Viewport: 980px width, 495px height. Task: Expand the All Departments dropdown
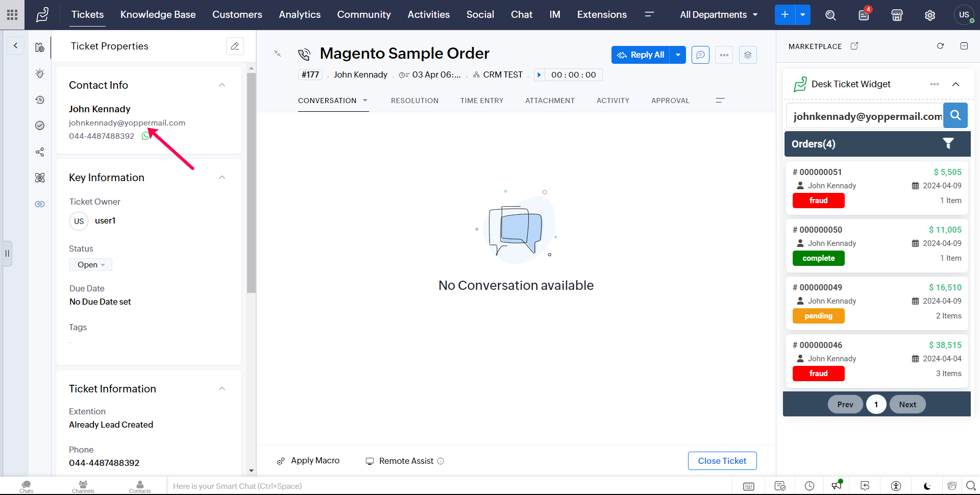point(718,15)
